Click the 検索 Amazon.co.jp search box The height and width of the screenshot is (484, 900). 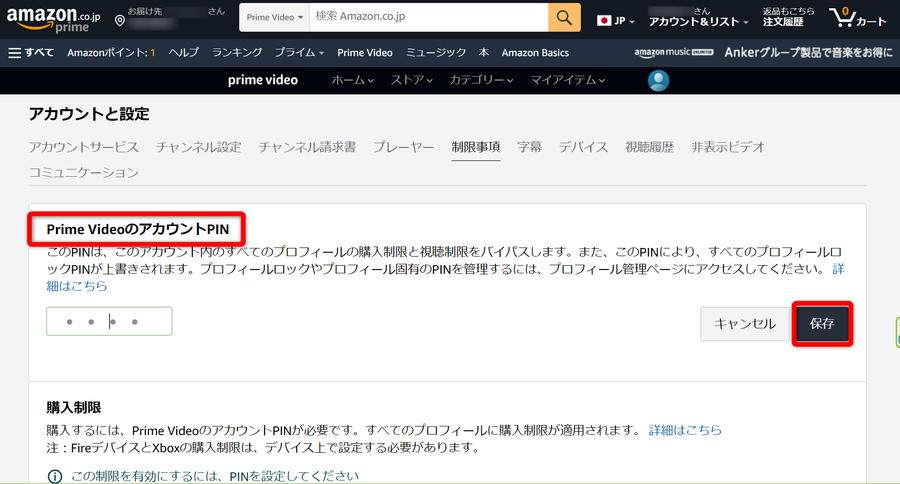(x=429, y=18)
